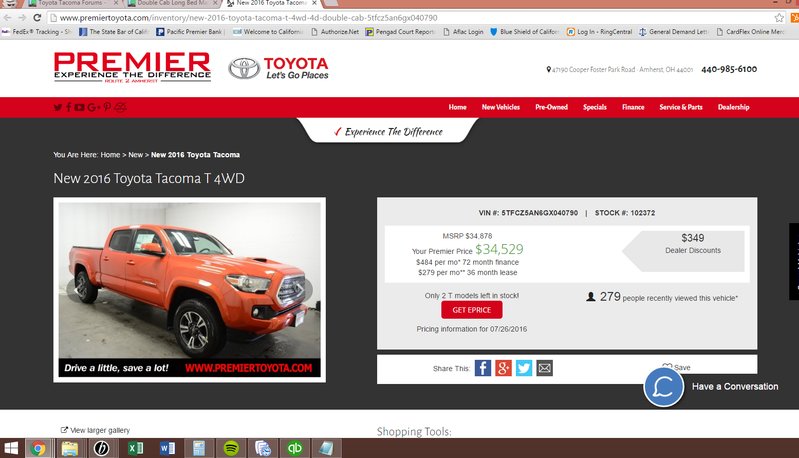Viewport: 799px width, 458px height.
Task: Close the New 2016 Toyota Tacoma tab
Action: tap(314, 3)
